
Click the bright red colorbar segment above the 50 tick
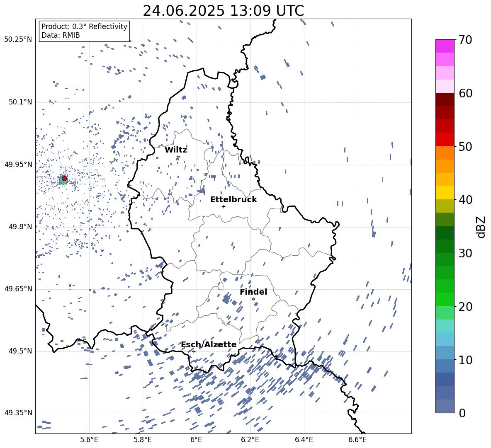pos(445,140)
